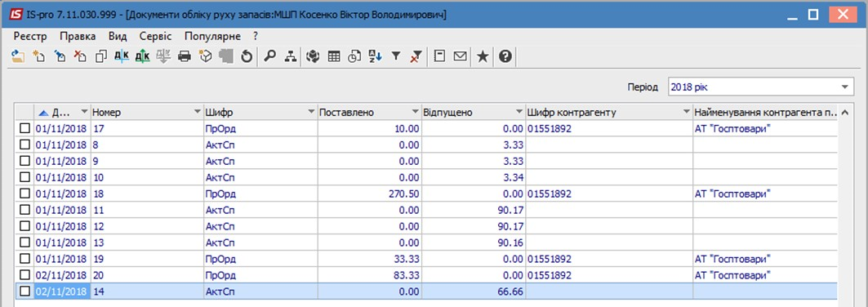This screenshot has height=307, width=868.
Task: Create a new document via toolbar icon
Action: point(38,56)
